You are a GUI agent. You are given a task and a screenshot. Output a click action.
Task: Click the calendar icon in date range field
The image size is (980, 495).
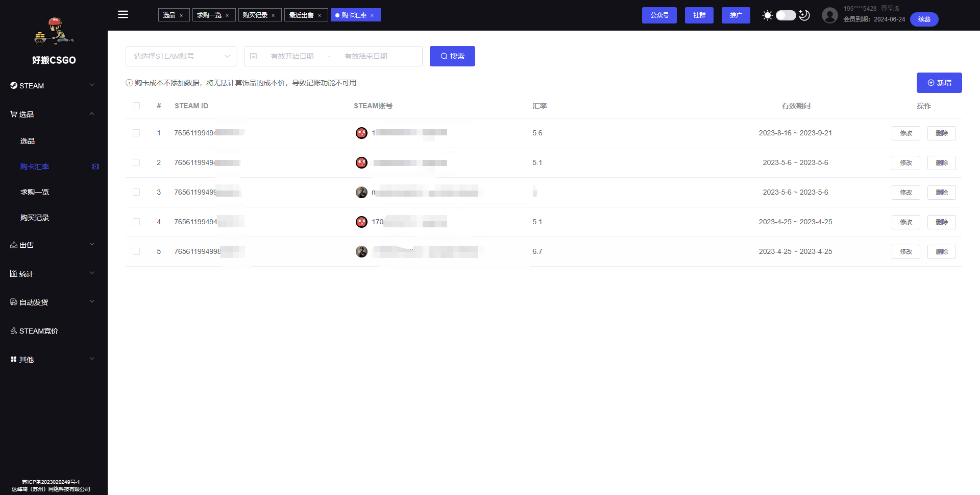[x=253, y=56]
